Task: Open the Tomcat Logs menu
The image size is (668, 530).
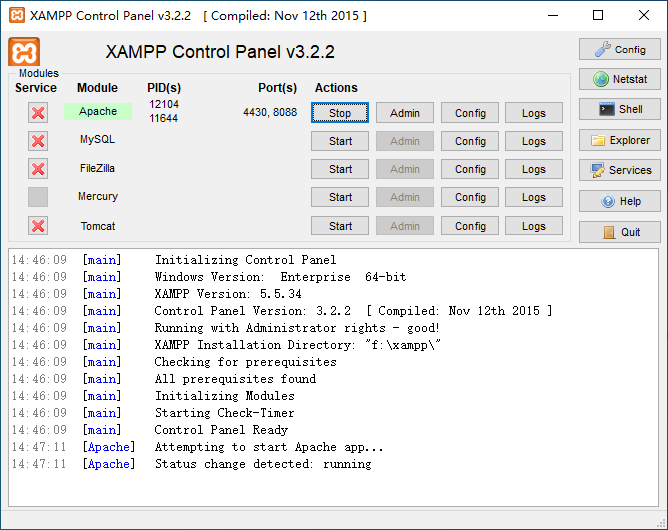Action: click(534, 226)
